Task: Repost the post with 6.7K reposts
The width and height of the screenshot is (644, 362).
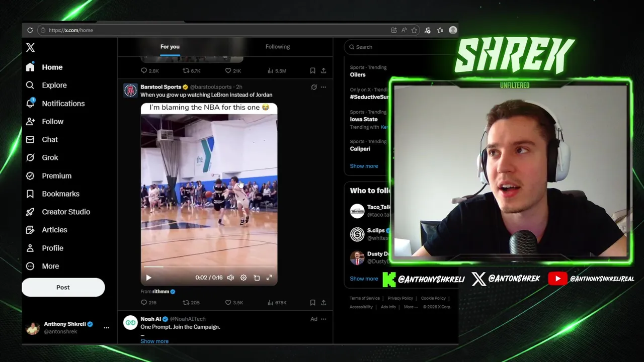Action: [191, 71]
